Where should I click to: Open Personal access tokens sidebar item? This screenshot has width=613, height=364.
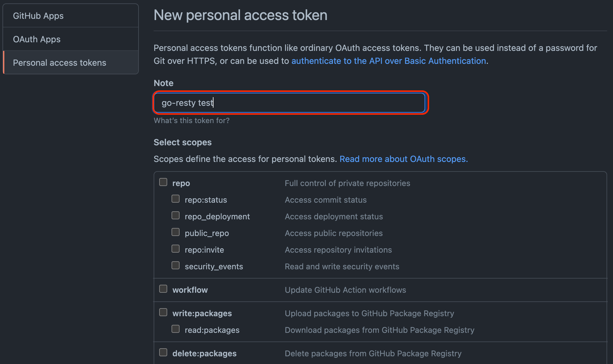click(71, 63)
